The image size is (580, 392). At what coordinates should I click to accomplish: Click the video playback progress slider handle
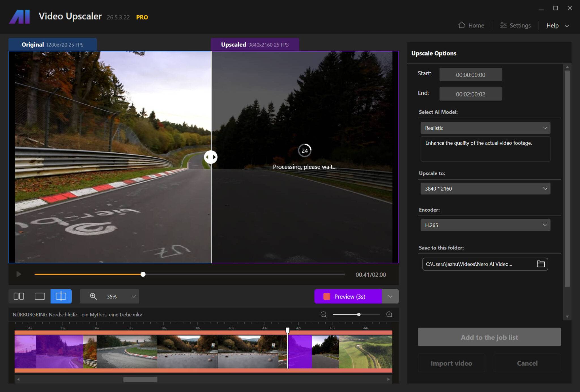click(143, 274)
